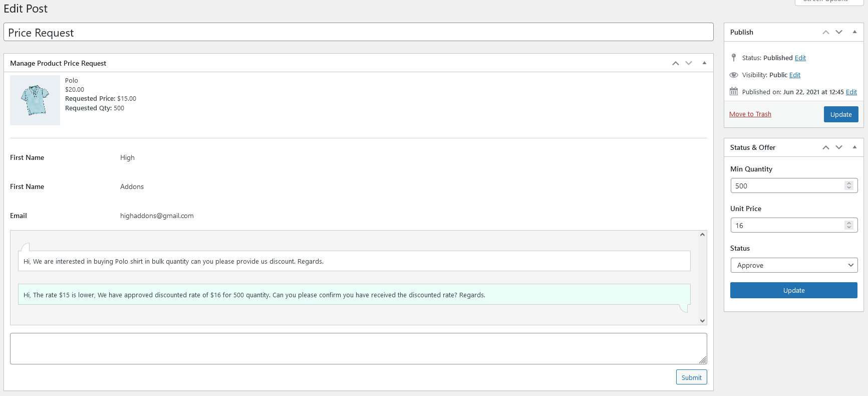Move Manage Product Price Request box down
Viewport: 868px width, 396px height.
tap(689, 63)
